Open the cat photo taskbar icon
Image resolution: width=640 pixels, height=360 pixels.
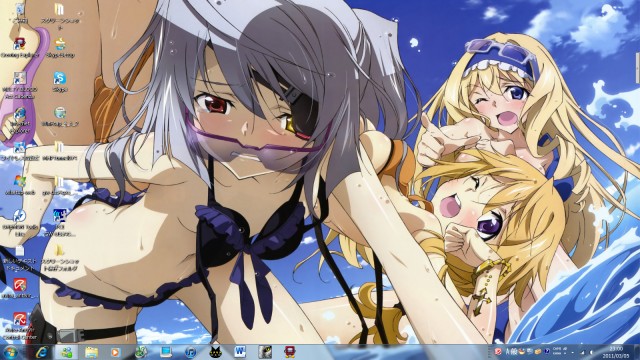point(265,352)
